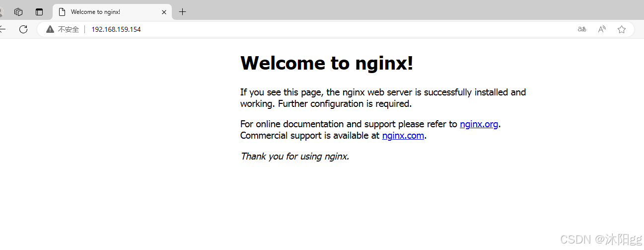Toggle the vertical tabs icon
The image size is (644, 250).
click(39, 12)
